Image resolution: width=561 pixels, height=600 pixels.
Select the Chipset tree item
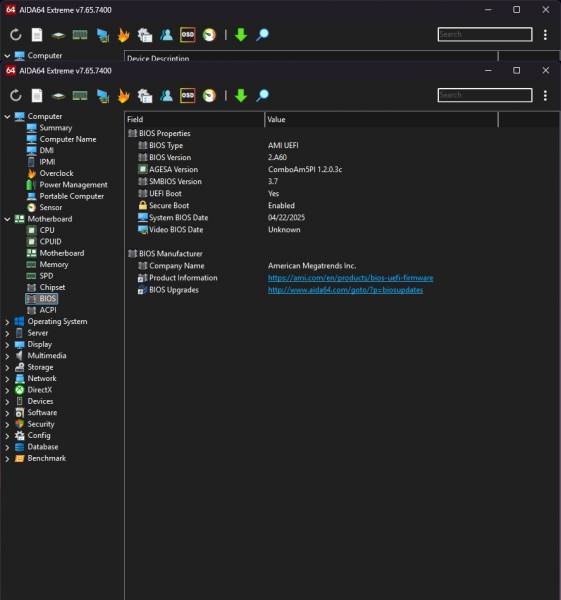click(52, 287)
